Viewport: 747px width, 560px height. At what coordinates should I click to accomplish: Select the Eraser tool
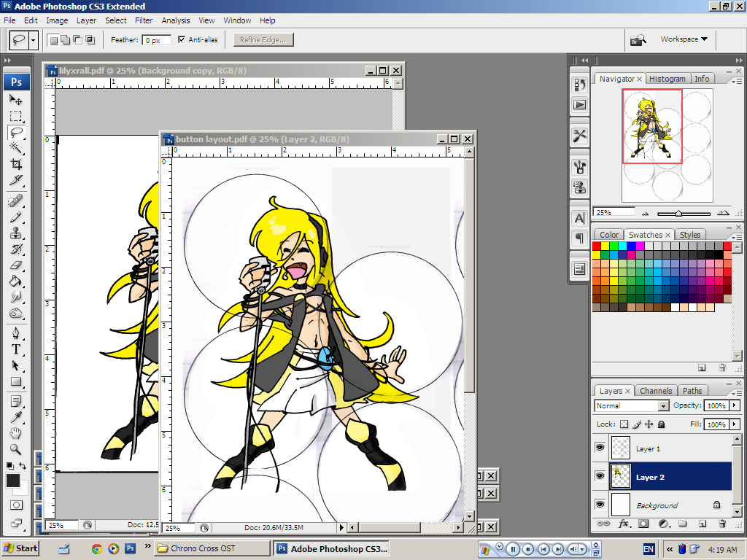coord(16,265)
